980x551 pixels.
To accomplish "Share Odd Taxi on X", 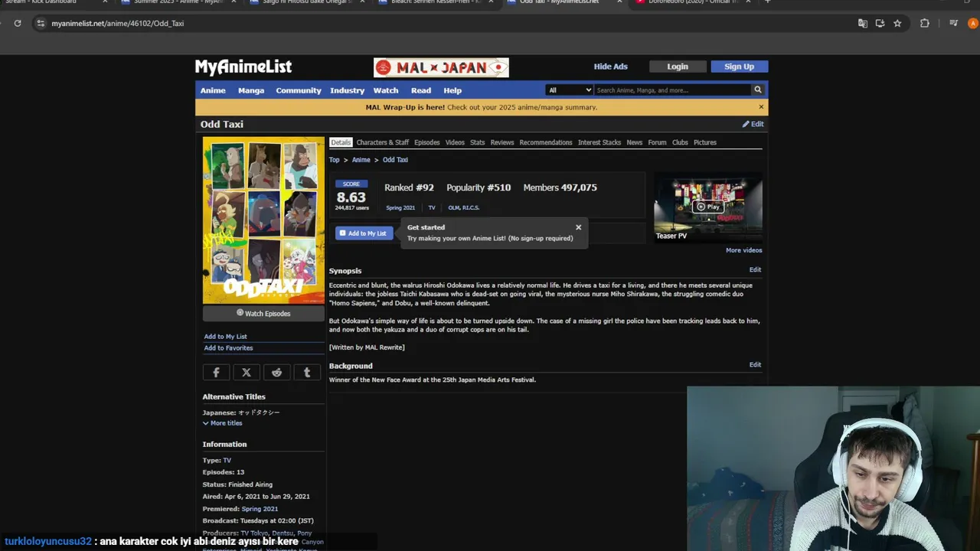I will 247,372.
